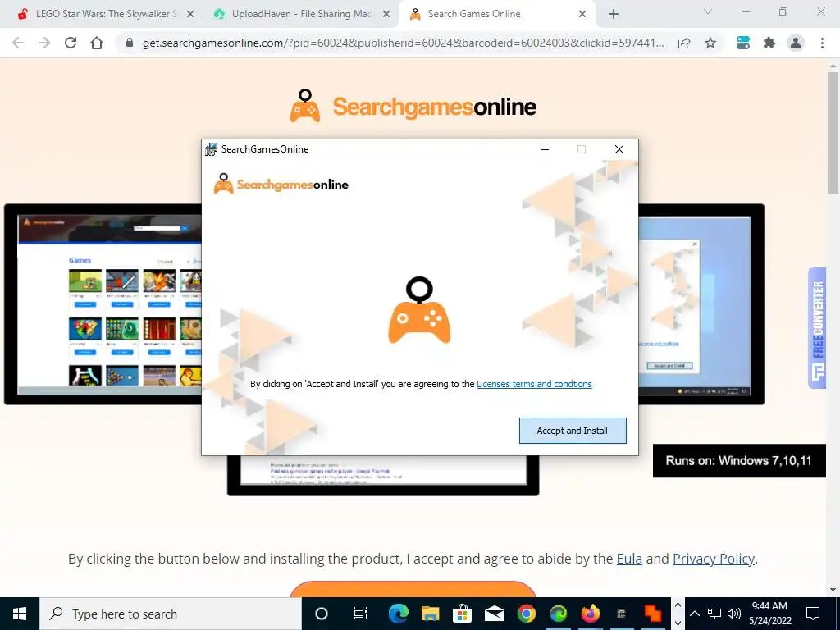
Task: Open the Free Converter side tab
Action: point(817,328)
